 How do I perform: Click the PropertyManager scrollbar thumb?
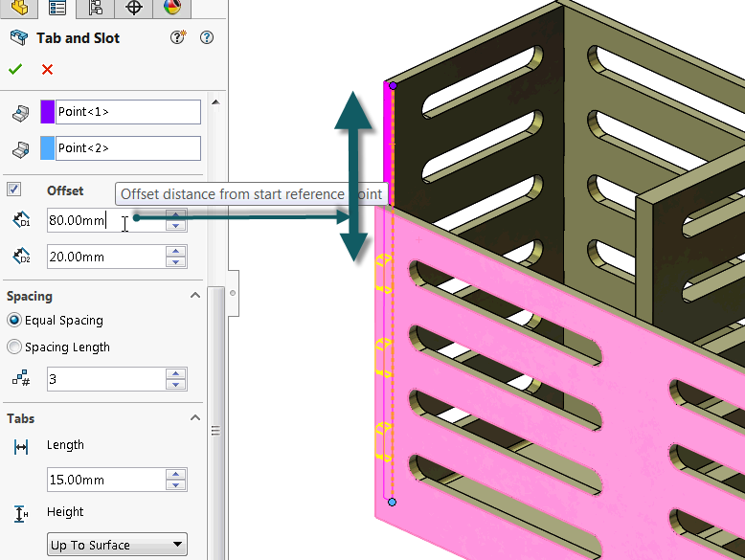click(x=215, y=423)
